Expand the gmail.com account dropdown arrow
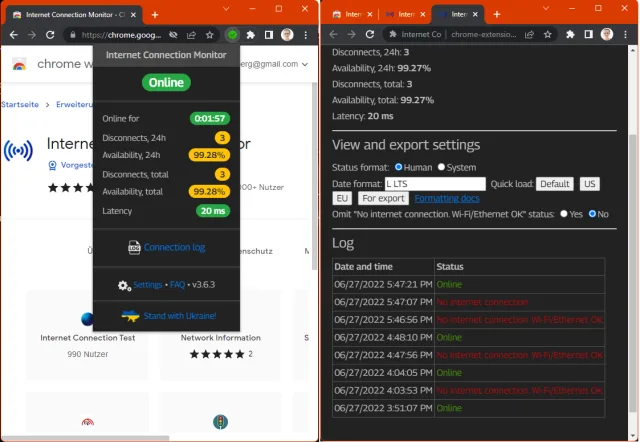This screenshot has width=640, height=442. click(305, 64)
